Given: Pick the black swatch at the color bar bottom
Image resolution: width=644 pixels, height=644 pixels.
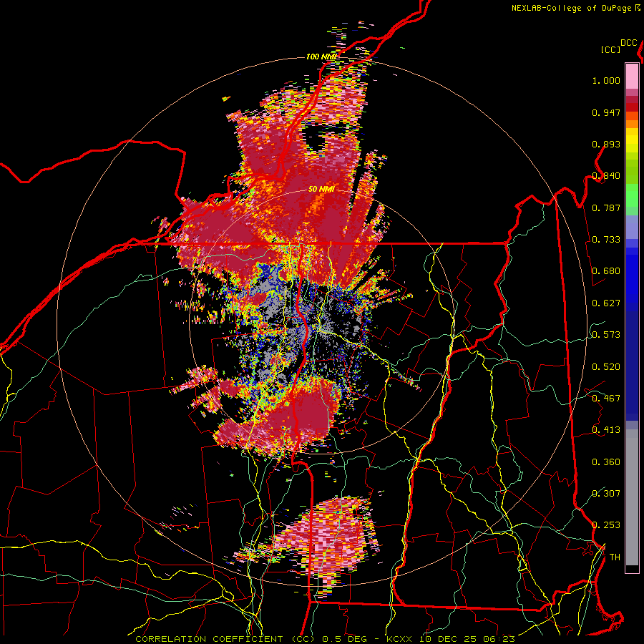Looking at the screenshot, I should click(632, 569).
